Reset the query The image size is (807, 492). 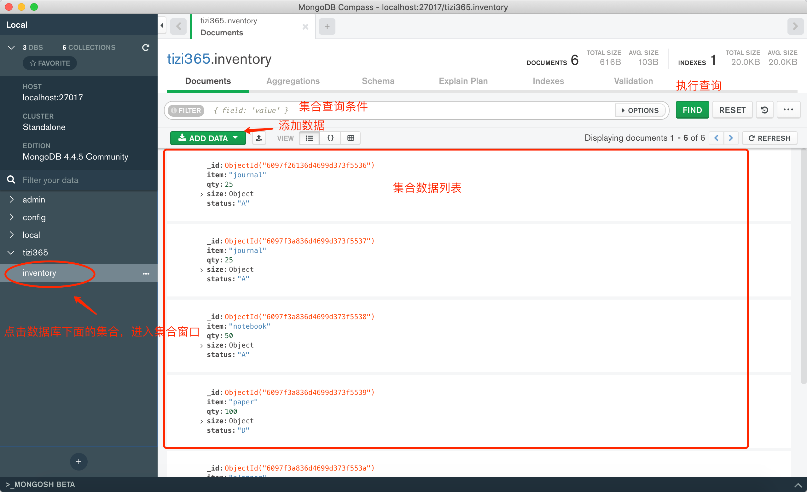732,110
